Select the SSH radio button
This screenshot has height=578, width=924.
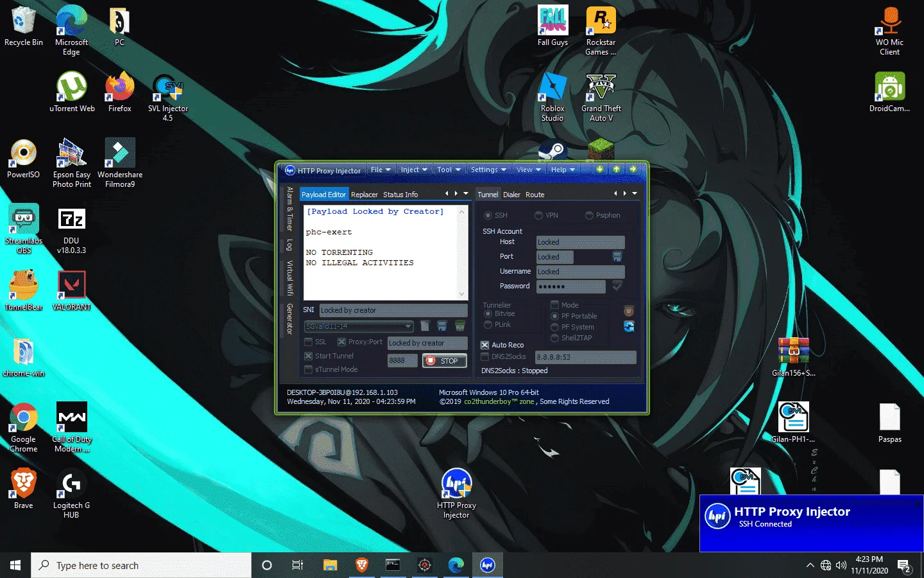(x=488, y=215)
